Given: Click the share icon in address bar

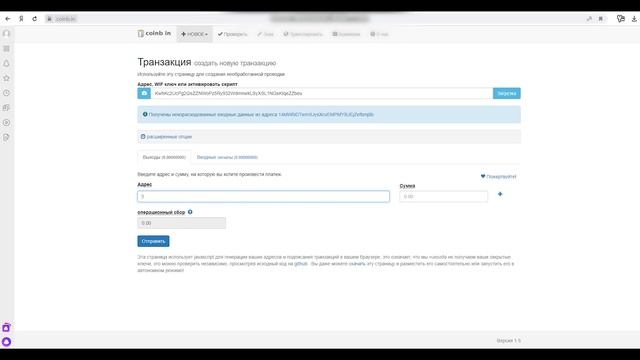Looking at the screenshot, I should click(x=589, y=19).
